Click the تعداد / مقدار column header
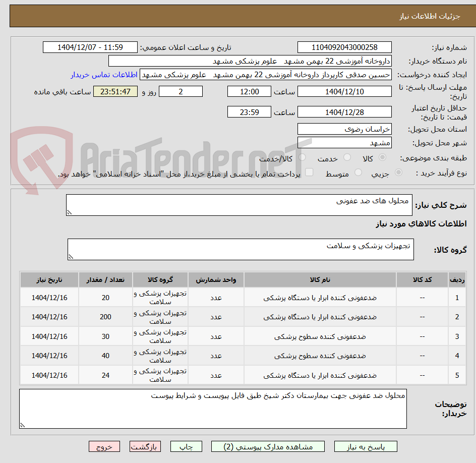This screenshot has width=476, height=463. (105, 279)
